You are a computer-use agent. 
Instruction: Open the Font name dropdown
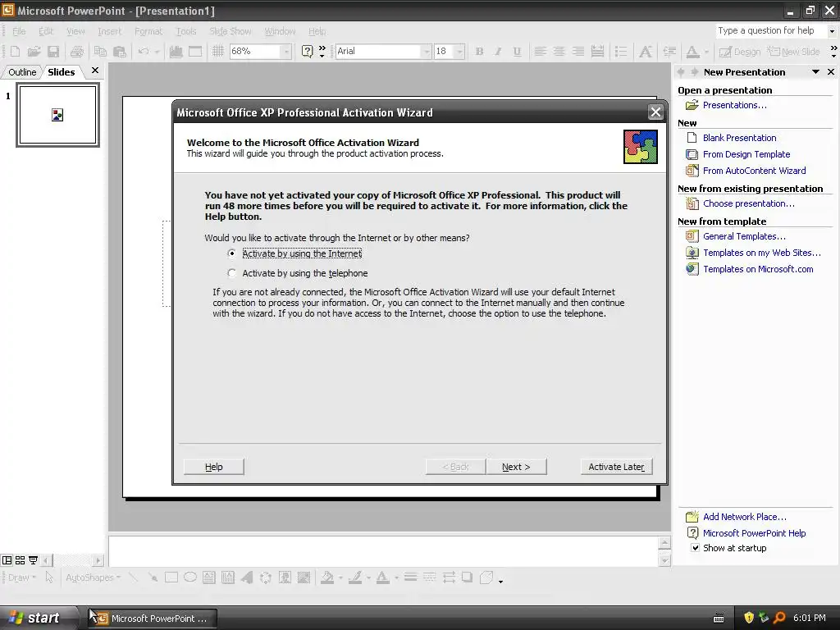point(427,52)
